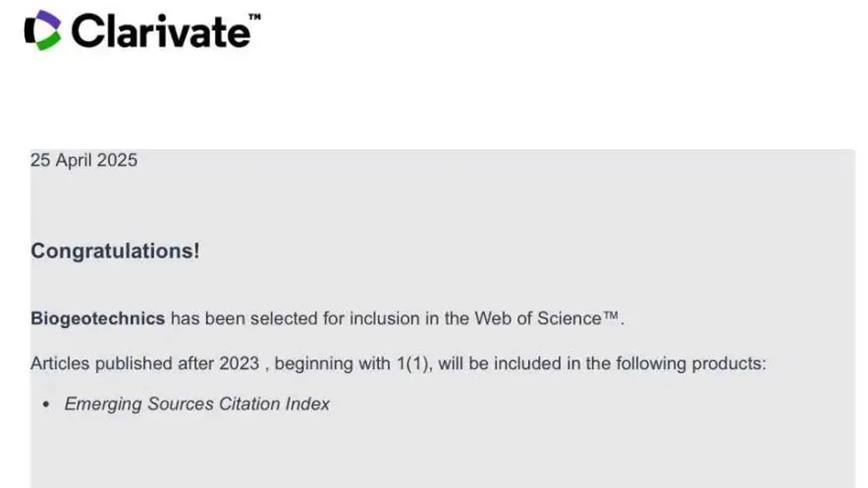Click Emerging Sources Citation Index item
Screen dimensions: 868x488
point(197,404)
